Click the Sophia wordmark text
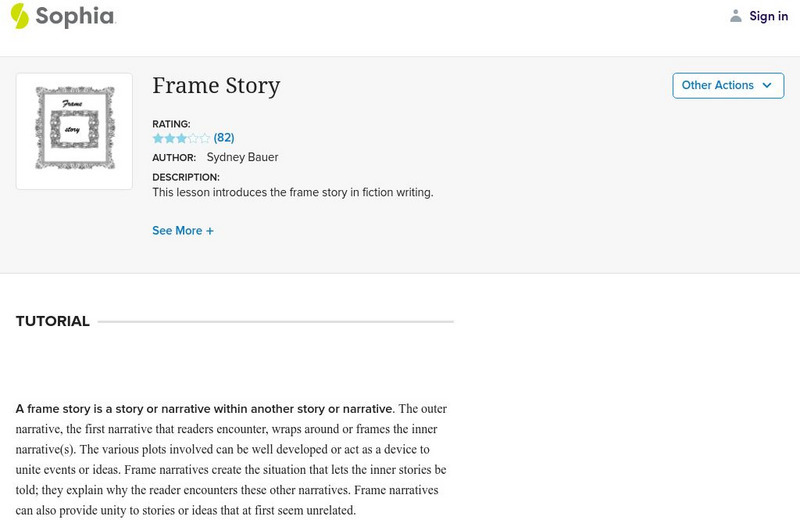This screenshot has width=800, height=520. pos(75,16)
